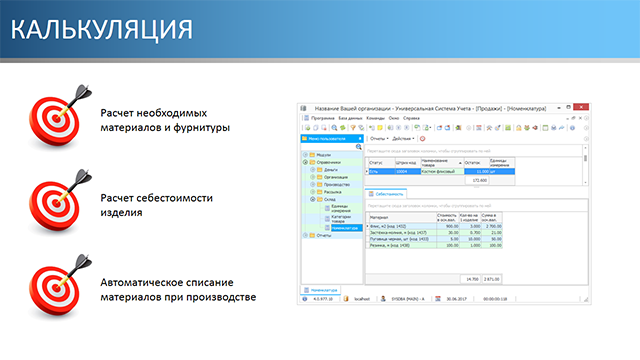Open the Справка menu

(x=411, y=118)
